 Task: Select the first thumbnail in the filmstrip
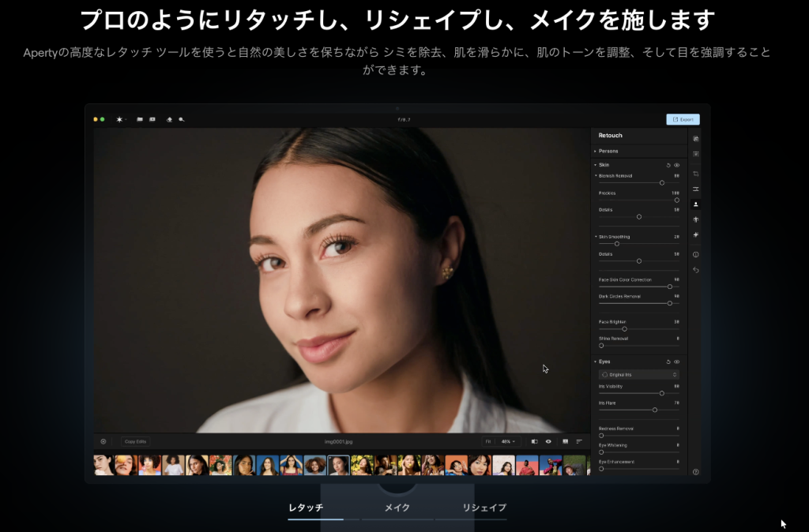[103, 465]
